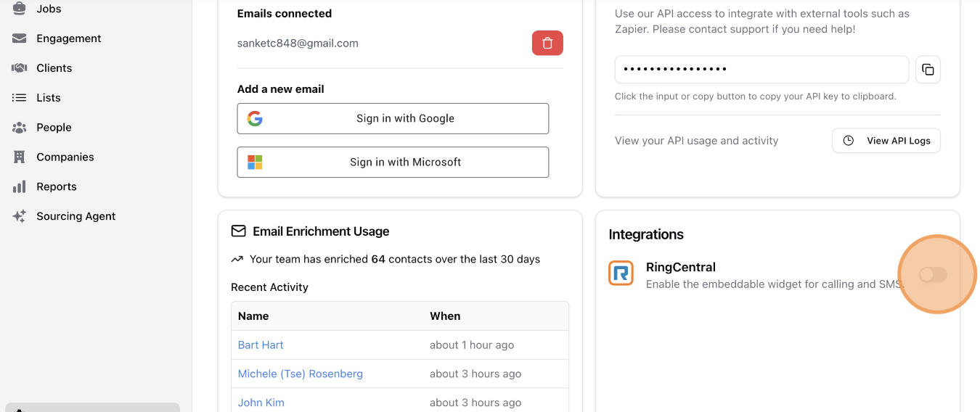Click the Email Enrichment envelope icon
This screenshot has height=412, width=980.
click(238, 231)
